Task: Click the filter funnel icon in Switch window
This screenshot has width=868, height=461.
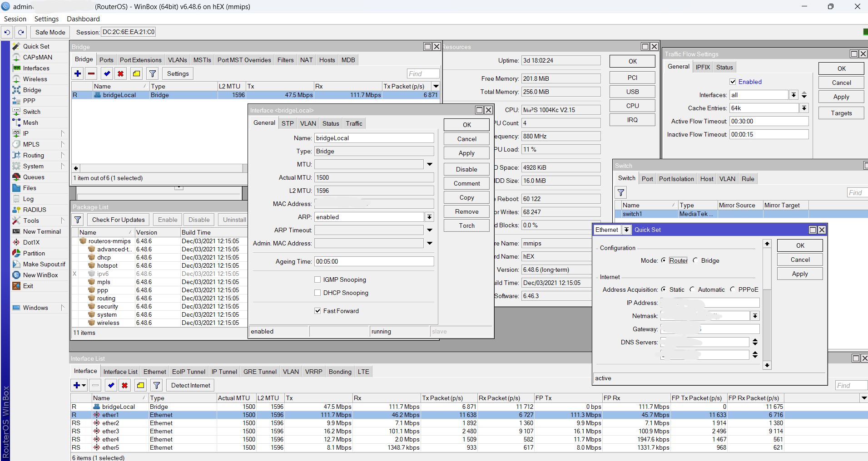Action: click(621, 192)
